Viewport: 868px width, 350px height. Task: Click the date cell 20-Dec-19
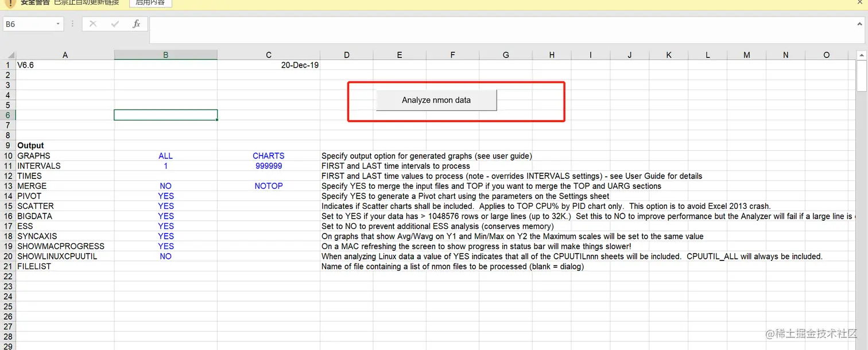point(269,65)
